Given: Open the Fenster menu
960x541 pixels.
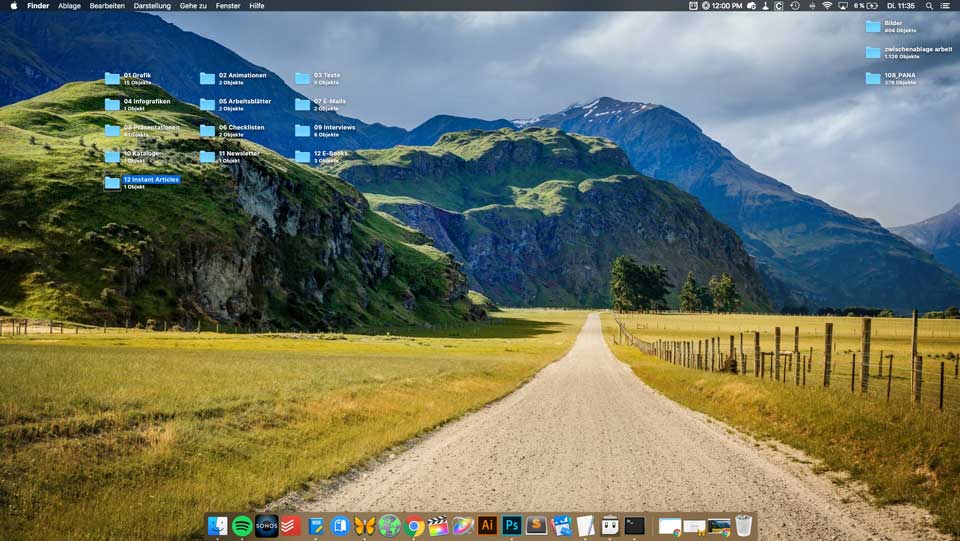Looking at the screenshot, I should click(228, 6).
